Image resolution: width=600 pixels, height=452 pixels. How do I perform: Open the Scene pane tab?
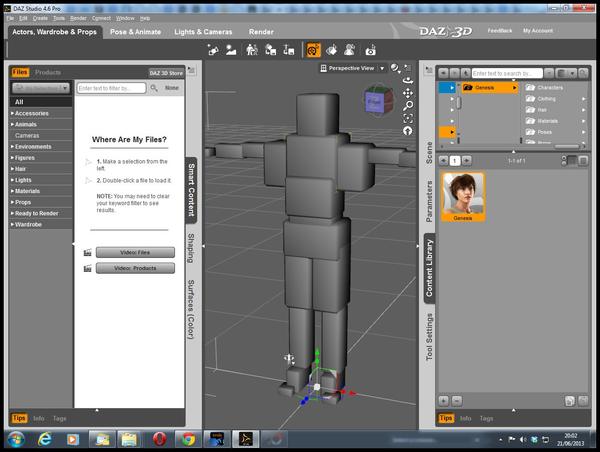[x=429, y=153]
